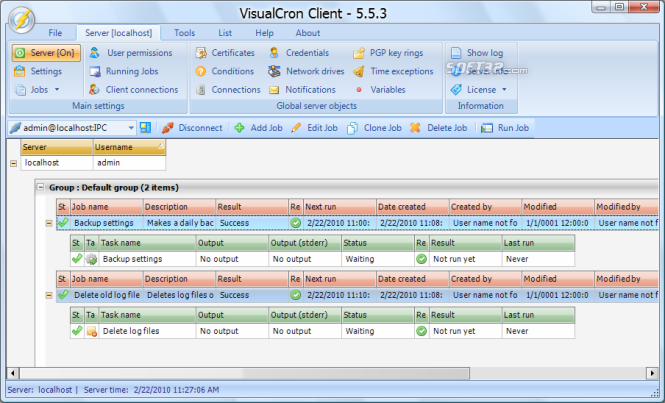
Task: Open Client connections
Action: coord(134,90)
